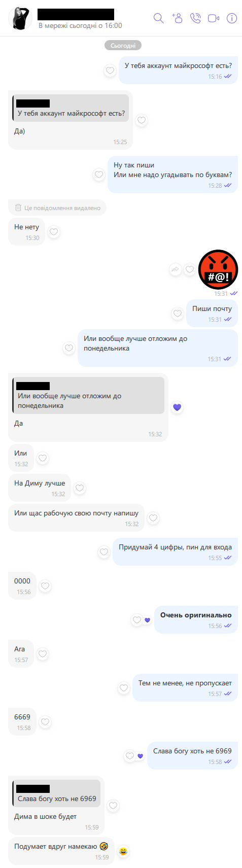
Task: Jump to quoted 'У тебя аккаунт майкрософт' message
Action: [71, 108]
